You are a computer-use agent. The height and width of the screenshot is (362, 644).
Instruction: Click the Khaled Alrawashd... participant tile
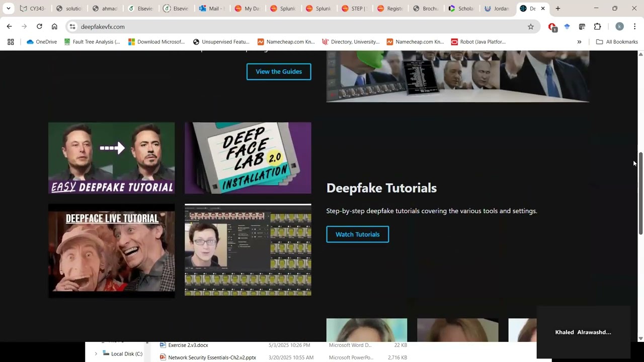tap(583, 332)
